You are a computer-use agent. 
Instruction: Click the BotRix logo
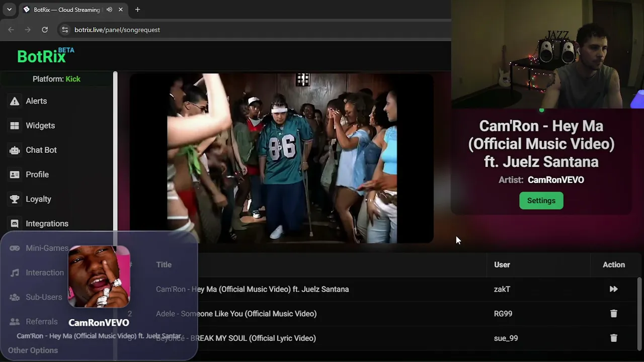tap(45, 55)
